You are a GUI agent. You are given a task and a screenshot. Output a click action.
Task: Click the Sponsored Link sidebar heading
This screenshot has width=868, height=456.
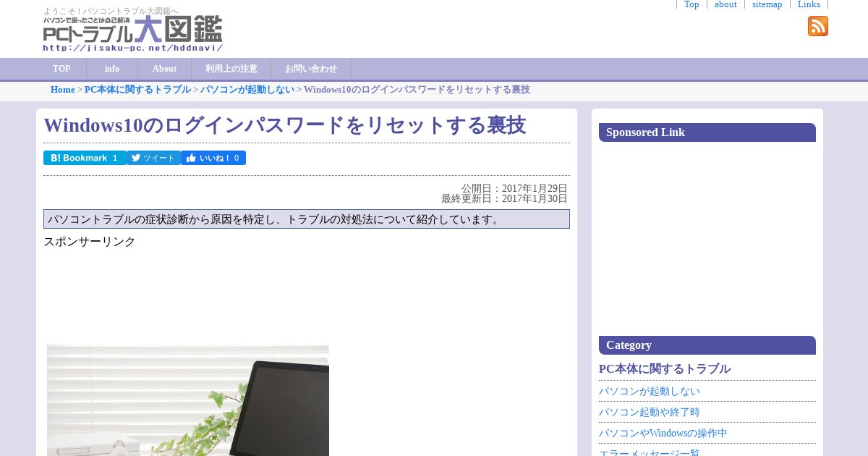(x=707, y=132)
